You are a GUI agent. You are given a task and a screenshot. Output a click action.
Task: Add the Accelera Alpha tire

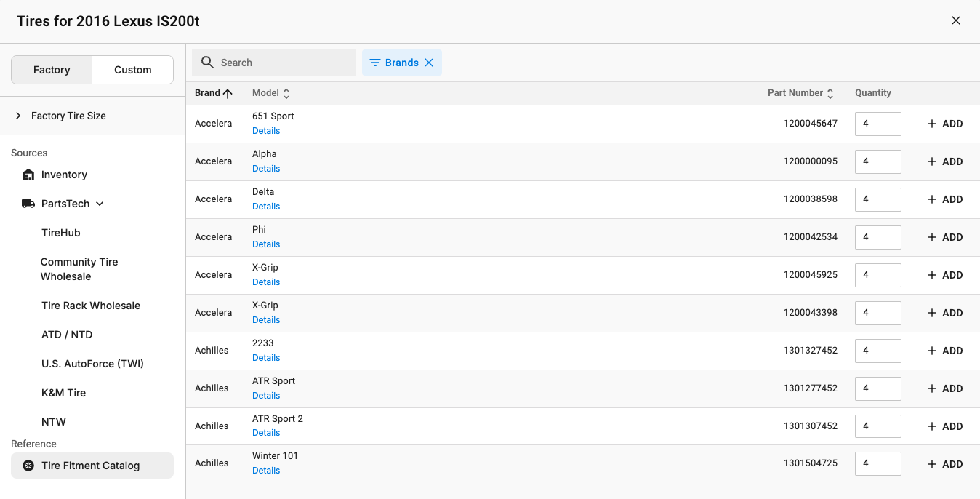[945, 161]
